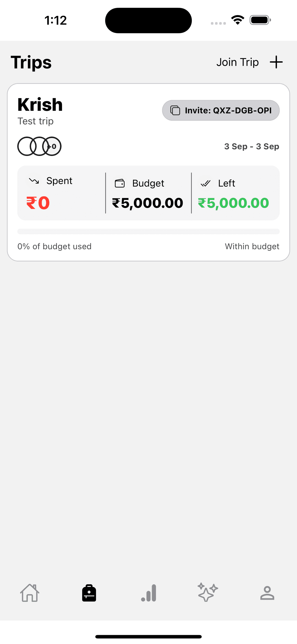Open the analytics bar chart tab
Image resolution: width=297 pixels, height=644 pixels.
coord(149,593)
